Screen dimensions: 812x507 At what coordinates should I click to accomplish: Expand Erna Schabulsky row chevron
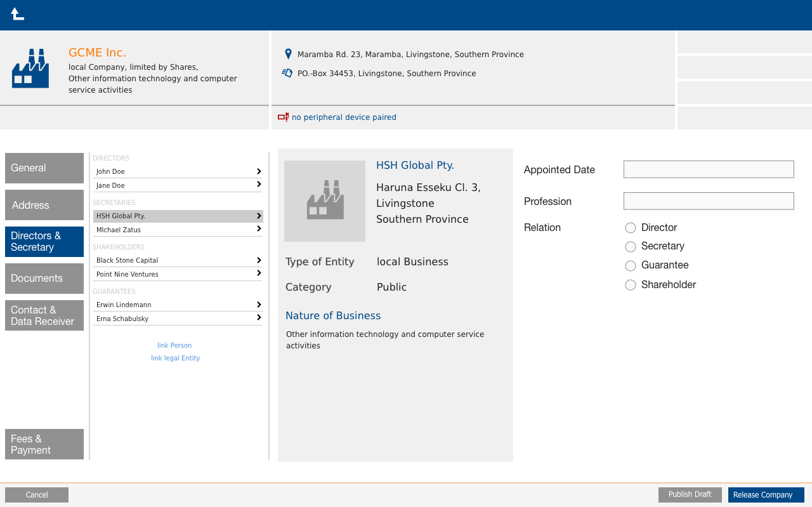point(259,318)
